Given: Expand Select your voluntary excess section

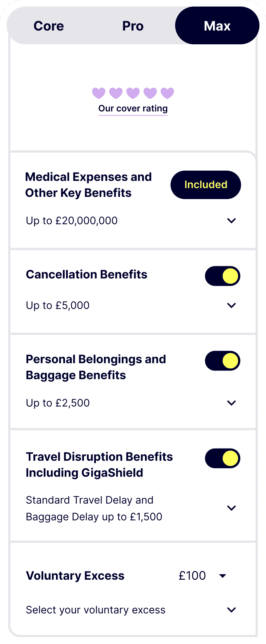Looking at the screenshot, I should pos(231,610).
